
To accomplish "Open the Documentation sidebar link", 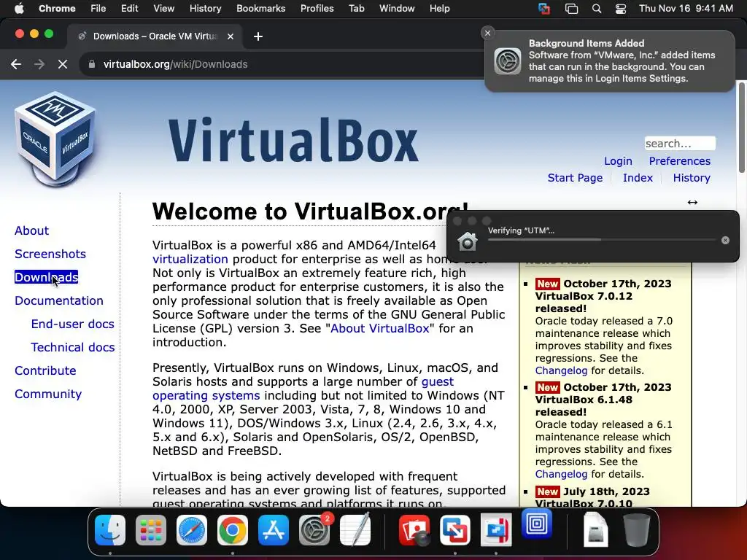I will pyautogui.click(x=59, y=300).
